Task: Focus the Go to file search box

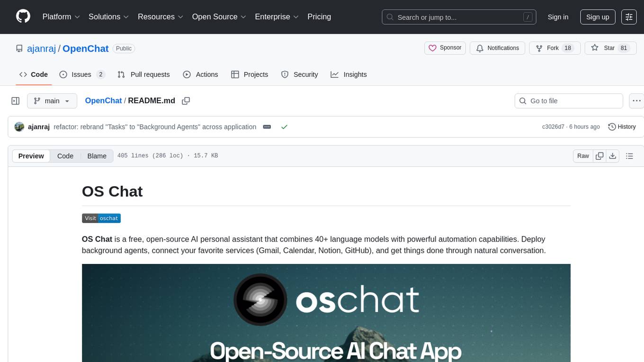Action: pyautogui.click(x=569, y=101)
